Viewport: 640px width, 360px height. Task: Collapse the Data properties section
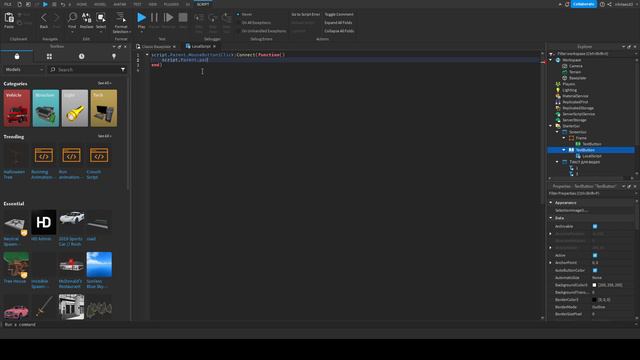tap(551, 218)
